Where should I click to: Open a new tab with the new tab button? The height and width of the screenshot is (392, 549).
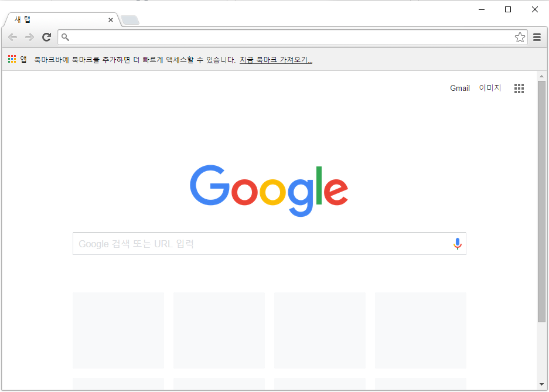click(130, 21)
